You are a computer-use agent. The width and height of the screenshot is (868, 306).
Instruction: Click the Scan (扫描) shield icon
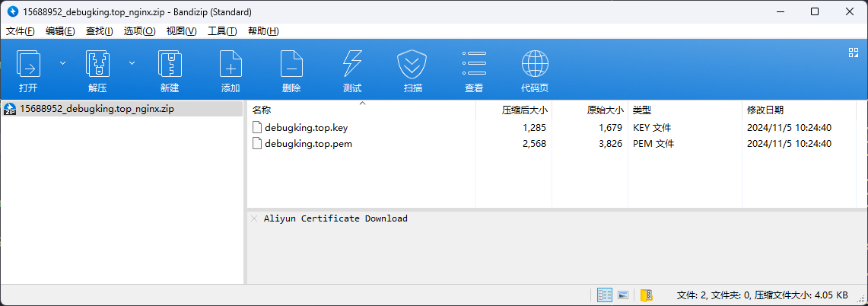click(x=412, y=64)
